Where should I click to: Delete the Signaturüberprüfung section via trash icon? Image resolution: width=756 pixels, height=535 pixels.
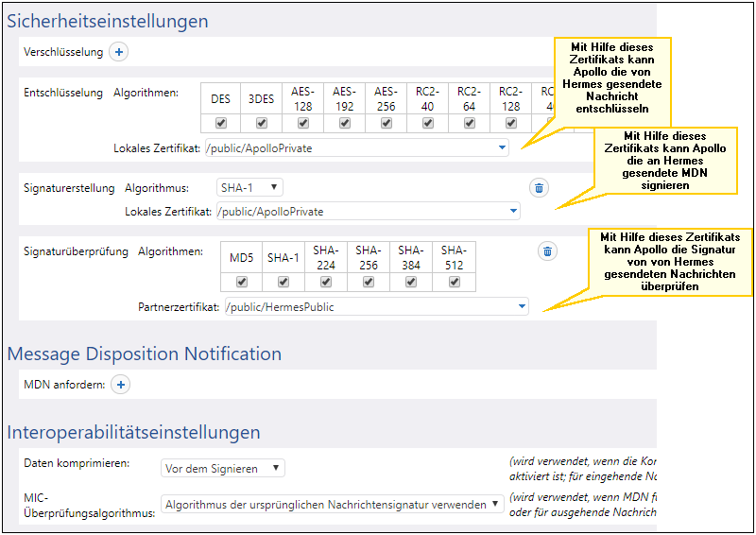click(x=547, y=251)
